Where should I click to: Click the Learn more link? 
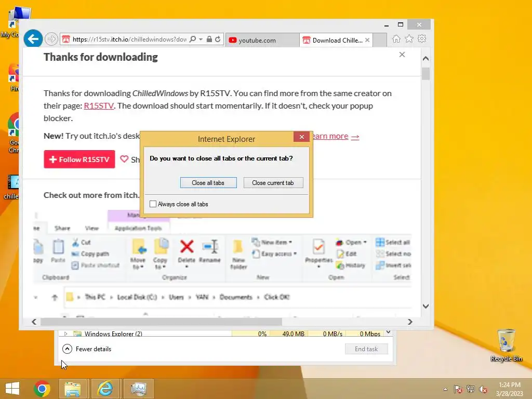pos(335,136)
